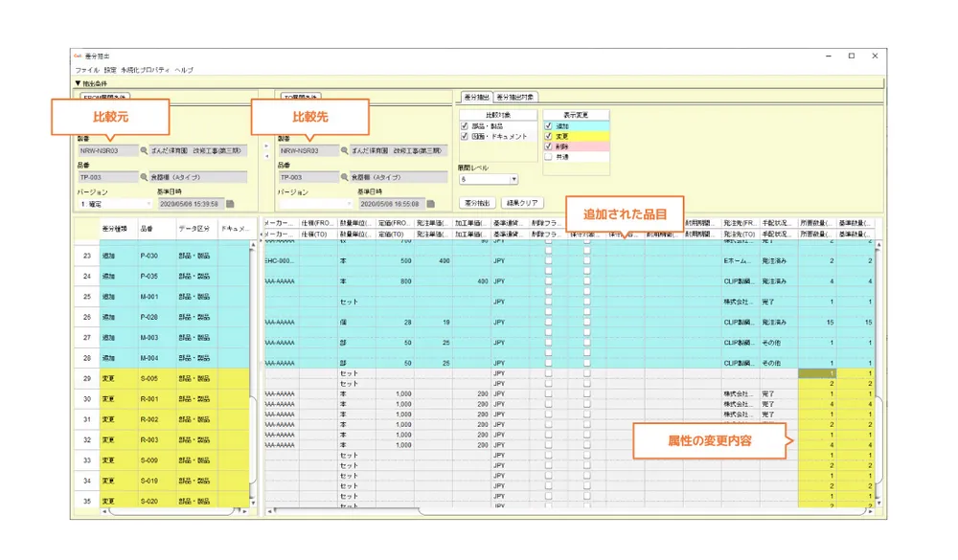The width and height of the screenshot is (958, 560).
Task: Open the 設定 menu
Action: (110, 70)
